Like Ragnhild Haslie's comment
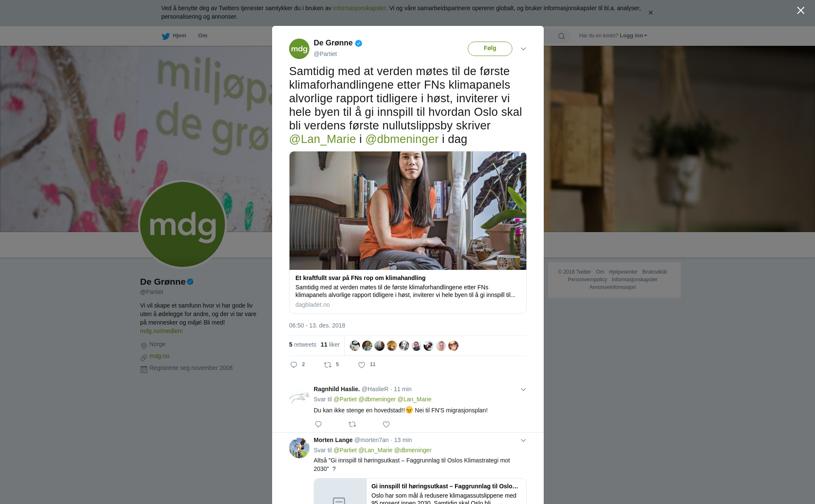The width and height of the screenshot is (815, 504). 386,424
